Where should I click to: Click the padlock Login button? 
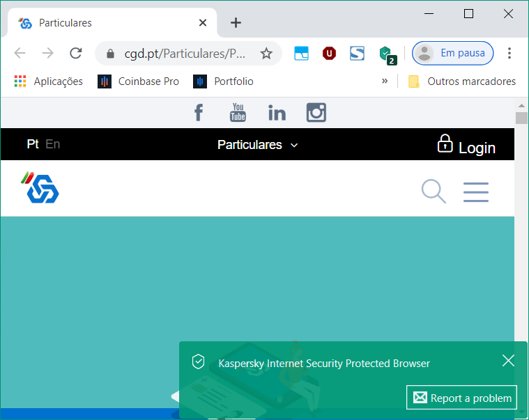[x=466, y=145]
